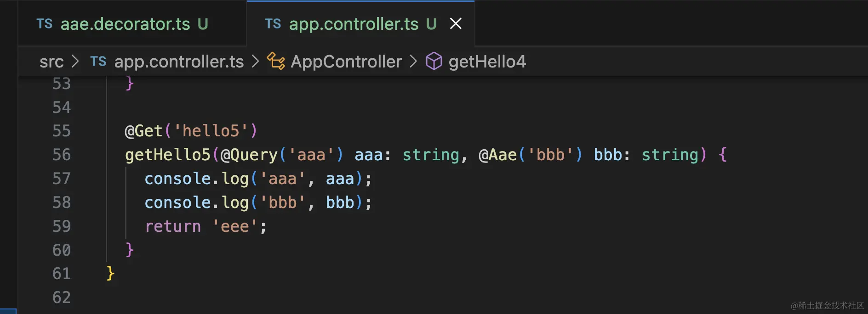The image size is (868, 314).
Task: Open the getHello4 breadcrumb item
Action: click(487, 62)
